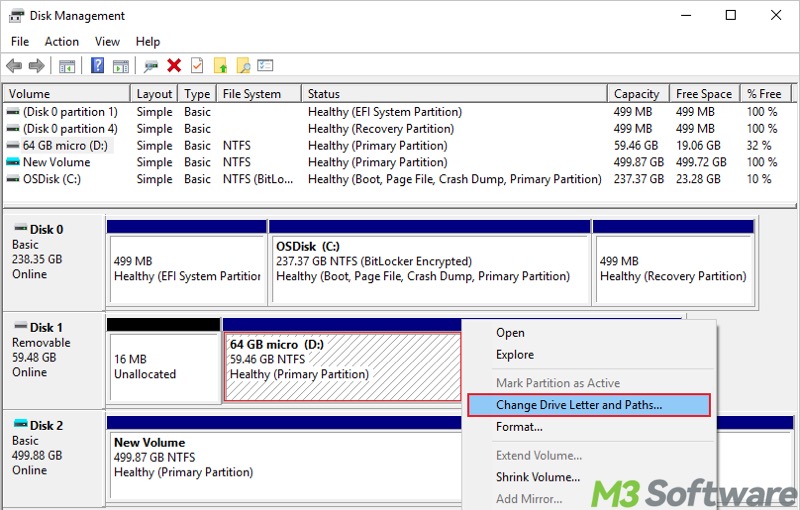Click the red X delete icon
Image resolution: width=800 pixels, height=510 pixels.
pyautogui.click(x=174, y=65)
